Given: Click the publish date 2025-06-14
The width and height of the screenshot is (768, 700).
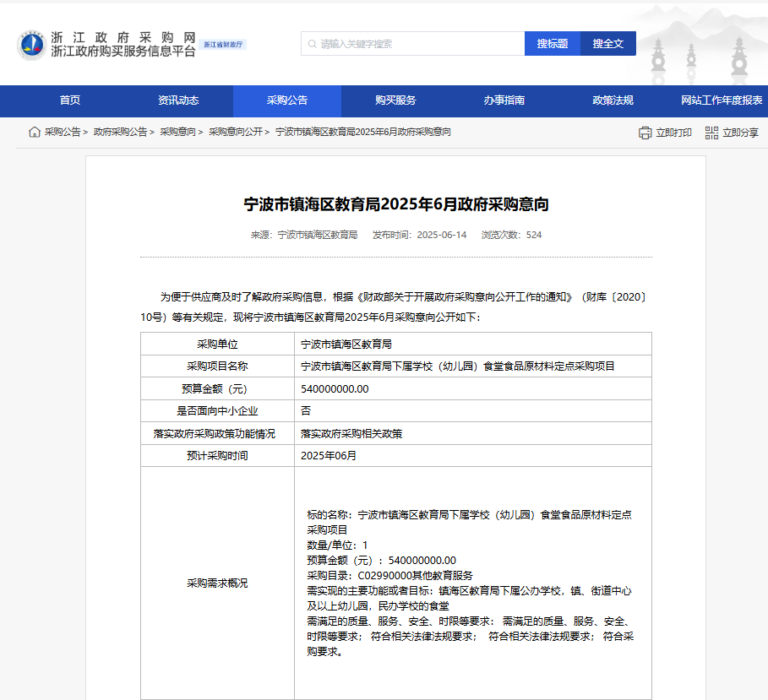Looking at the screenshot, I should pos(442,235).
